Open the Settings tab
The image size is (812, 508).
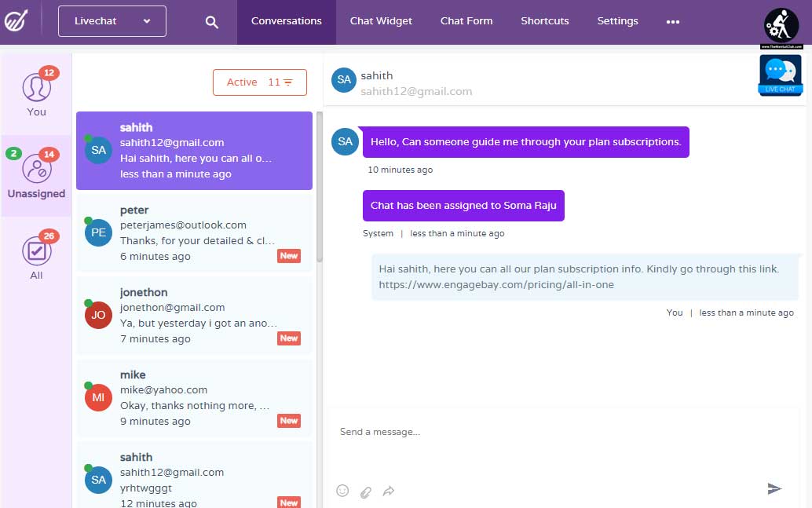coord(617,21)
